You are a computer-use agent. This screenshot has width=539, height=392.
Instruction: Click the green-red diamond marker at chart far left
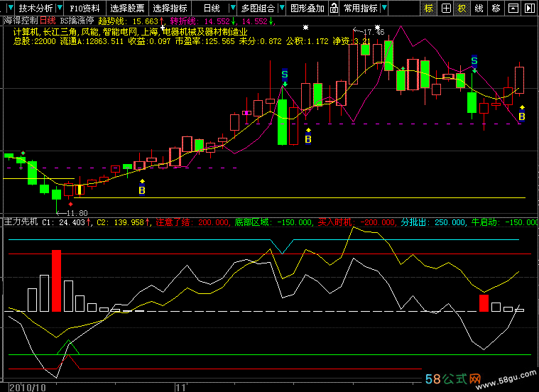point(23,153)
